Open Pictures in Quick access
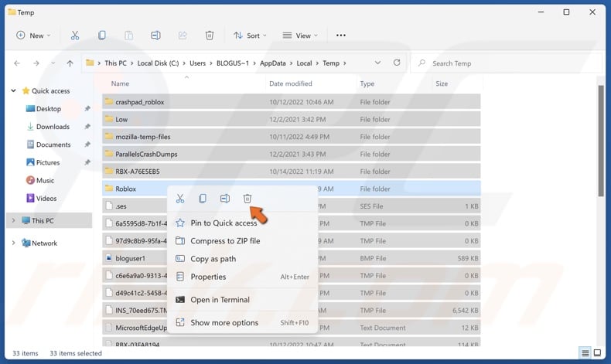The image size is (611, 364). pyautogui.click(x=47, y=163)
